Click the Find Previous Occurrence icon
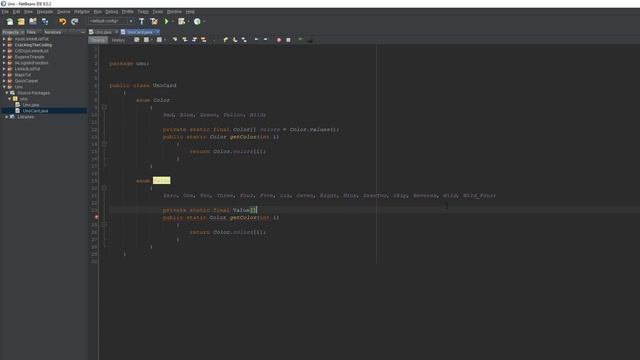 pos(184,40)
